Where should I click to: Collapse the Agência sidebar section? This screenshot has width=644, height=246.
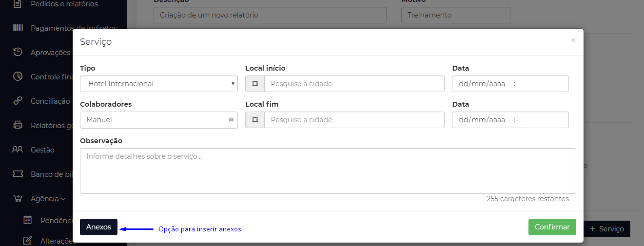(x=48, y=198)
